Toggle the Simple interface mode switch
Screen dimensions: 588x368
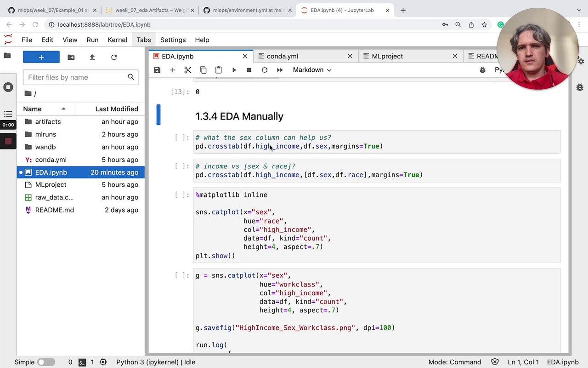pos(46,362)
